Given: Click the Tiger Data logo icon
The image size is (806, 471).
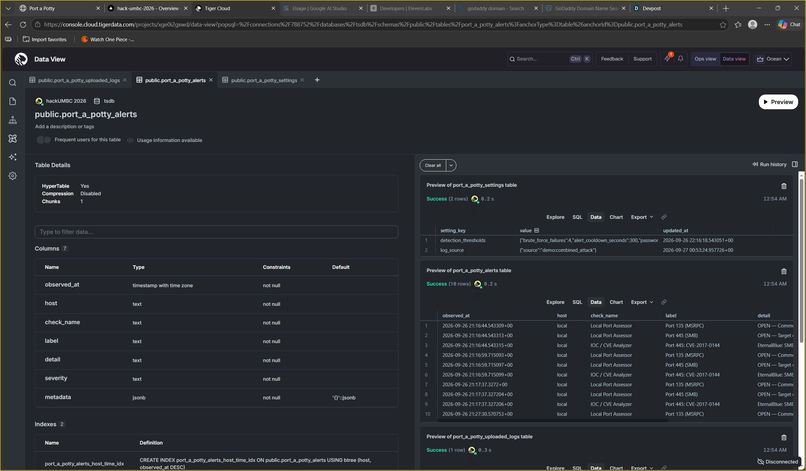Looking at the screenshot, I should coord(21,59).
